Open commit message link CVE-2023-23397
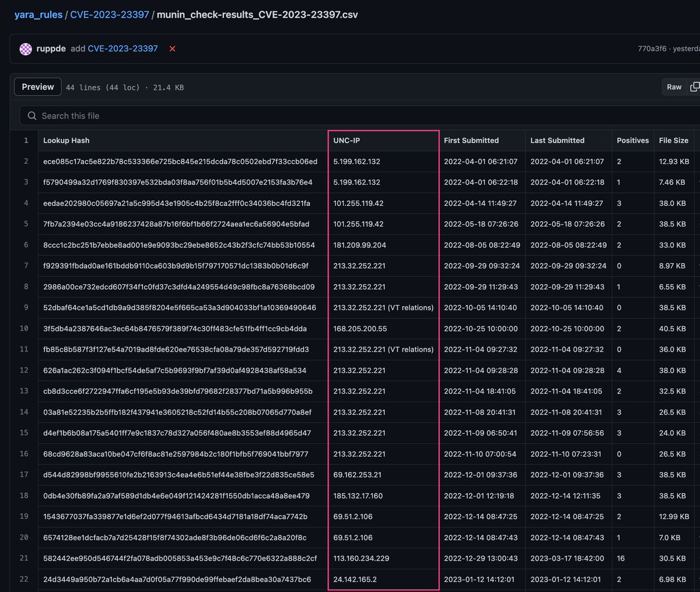The height and width of the screenshot is (592, 700). pos(123,49)
